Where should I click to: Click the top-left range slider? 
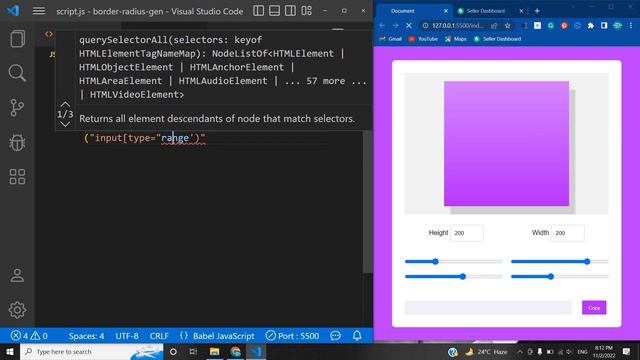pyautogui.click(x=453, y=262)
